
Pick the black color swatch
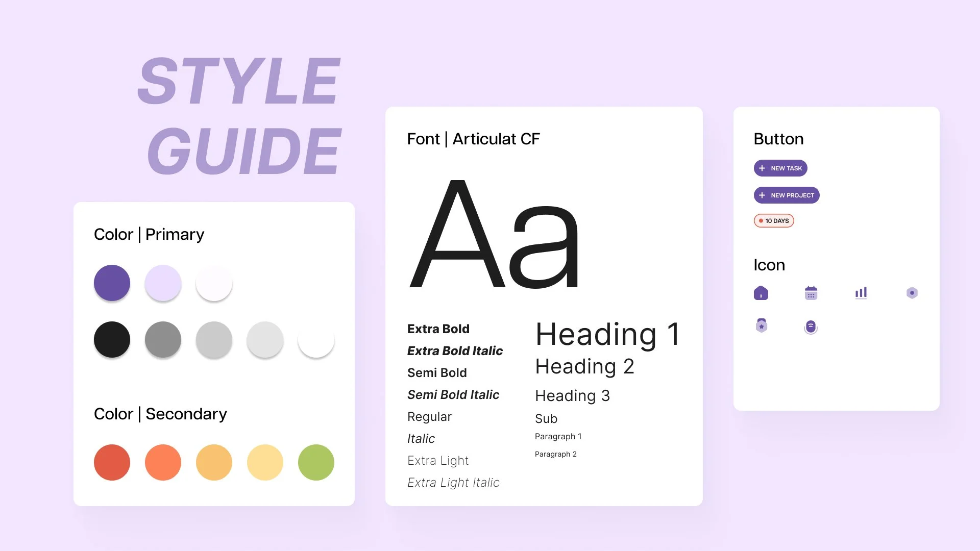pos(112,339)
